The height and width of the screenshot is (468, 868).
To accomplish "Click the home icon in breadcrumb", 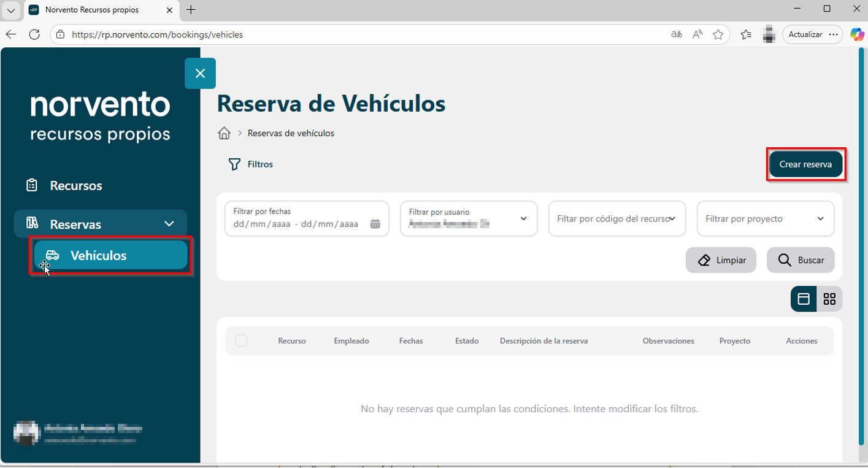I will (x=225, y=133).
